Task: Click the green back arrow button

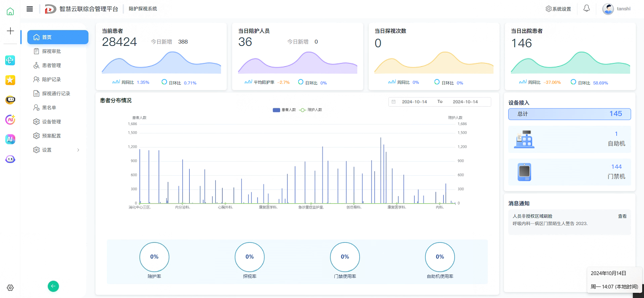Action: click(53, 286)
